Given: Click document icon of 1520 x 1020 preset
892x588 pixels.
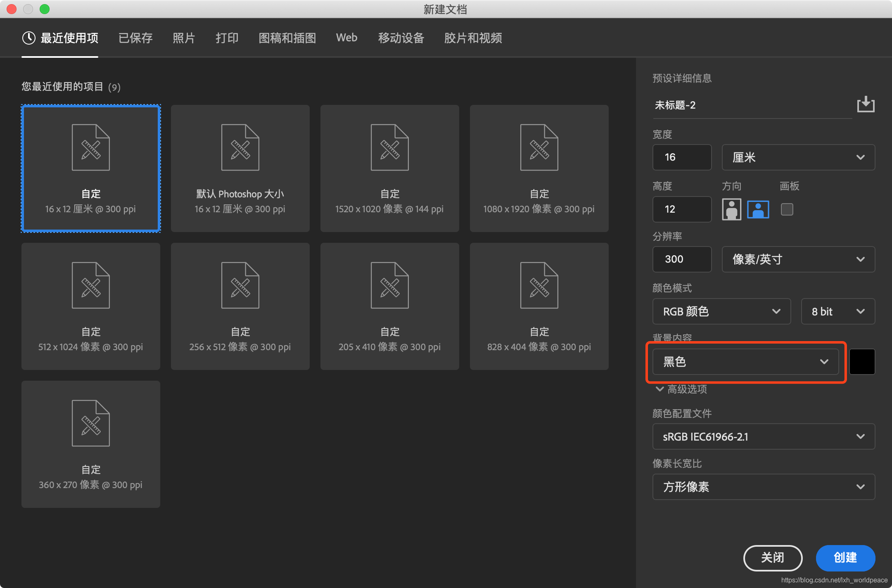Looking at the screenshot, I should pyautogui.click(x=390, y=147).
